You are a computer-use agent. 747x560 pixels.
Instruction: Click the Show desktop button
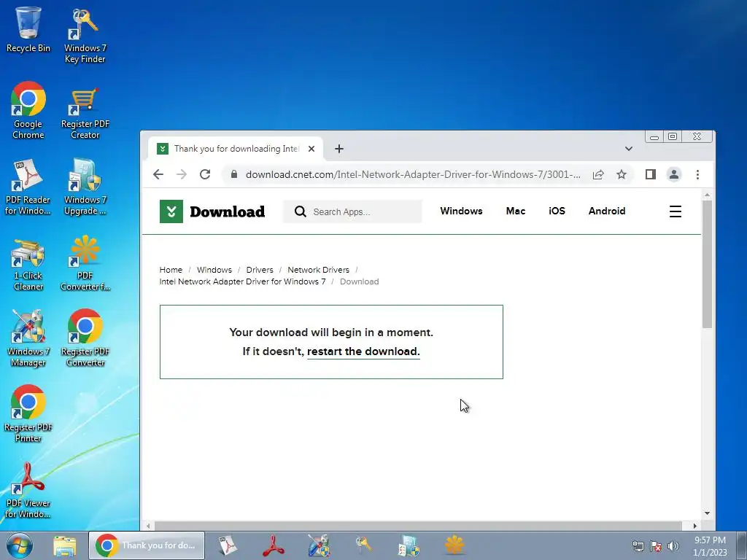pyautogui.click(x=741, y=545)
